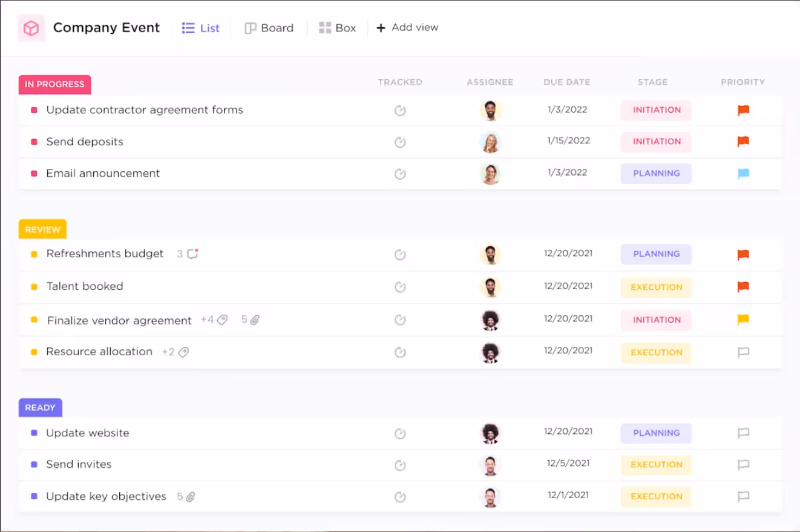The width and height of the screenshot is (800, 532).
Task: Click the tracked timer for Refreshments budget
Action: pos(400,255)
